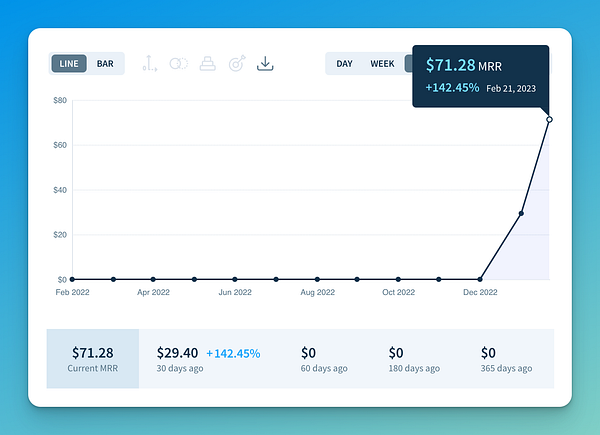Viewport: 600px width, 435px height.
Task: Download the chart data
Action: pyautogui.click(x=265, y=64)
